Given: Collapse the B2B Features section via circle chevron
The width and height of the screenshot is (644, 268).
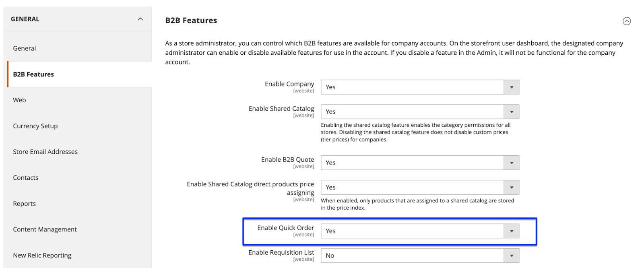Looking at the screenshot, I should pyautogui.click(x=627, y=22).
